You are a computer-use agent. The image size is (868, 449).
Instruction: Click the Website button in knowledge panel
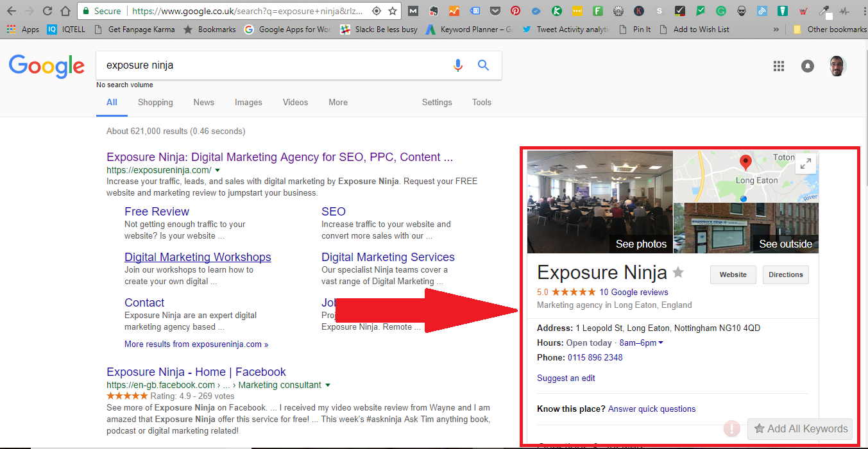tap(733, 275)
